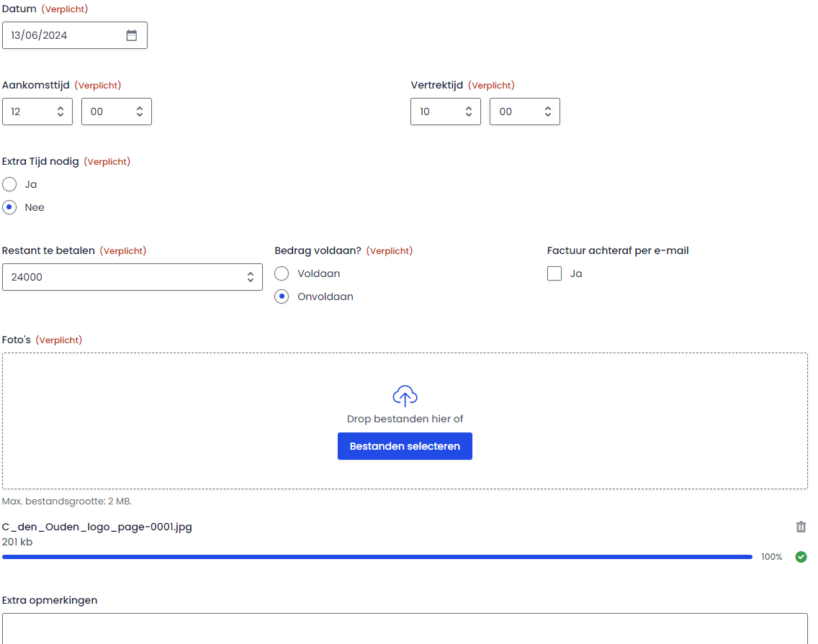Click the Restant te betalen amount field
Screen dimensions: 818x644
[x=122, y=277]
